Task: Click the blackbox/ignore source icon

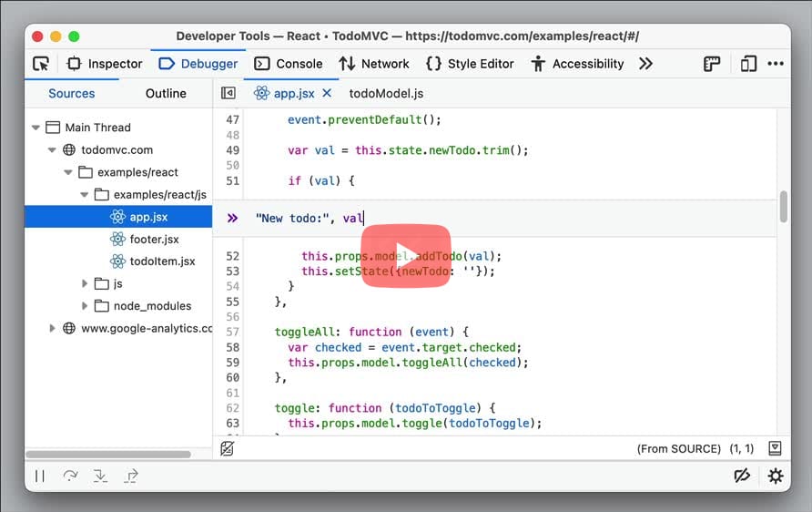Action: click(228, 449)
